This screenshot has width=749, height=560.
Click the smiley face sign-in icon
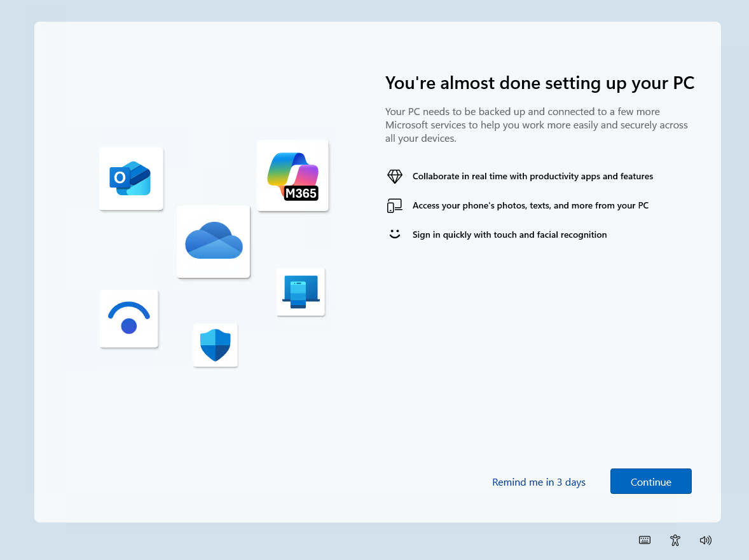point(395,234)
